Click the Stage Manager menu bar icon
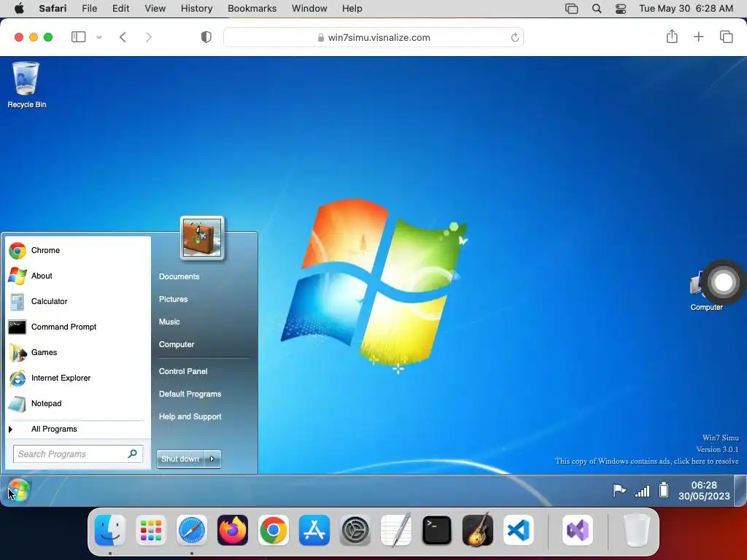 click(571, 9)
